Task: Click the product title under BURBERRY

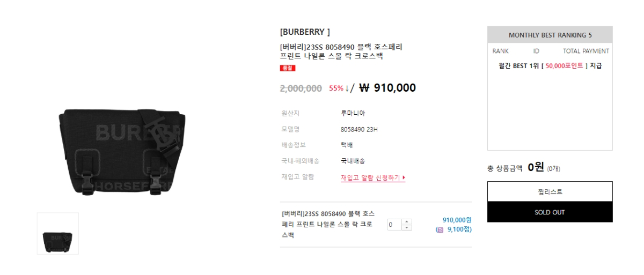Action: pyautogui.click(x=341, y=51)
